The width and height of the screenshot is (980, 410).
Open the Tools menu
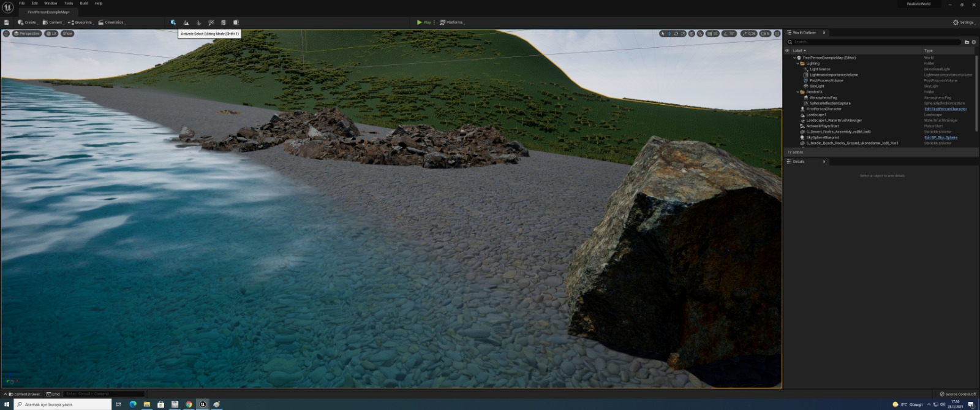point(69,4)
